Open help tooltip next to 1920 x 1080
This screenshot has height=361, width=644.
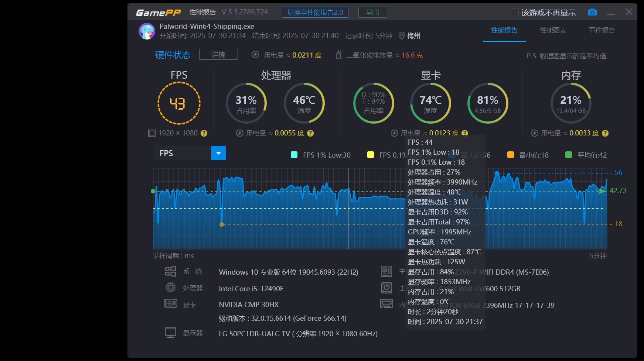(x=204, y=133)
